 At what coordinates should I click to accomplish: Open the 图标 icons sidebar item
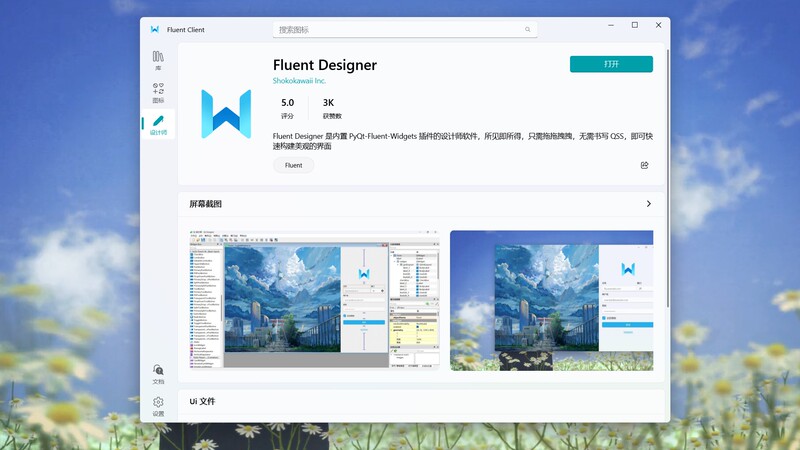click(158, 92)
